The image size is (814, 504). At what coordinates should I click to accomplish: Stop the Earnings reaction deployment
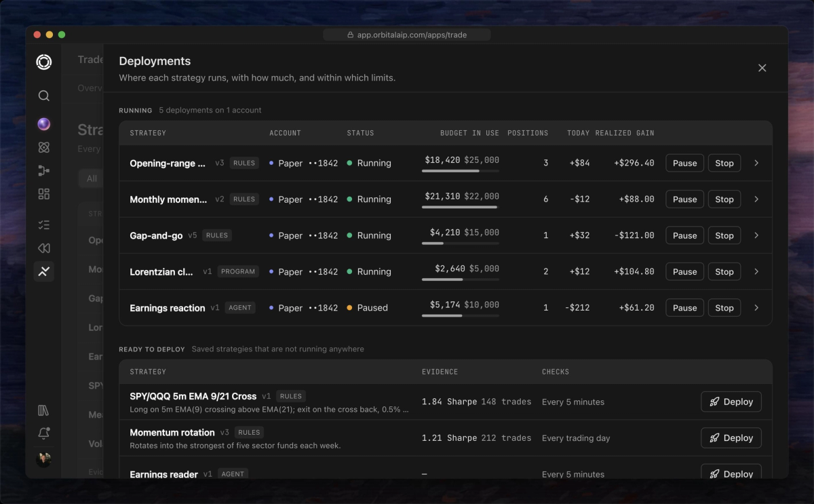pyautogui.click(x=724, y=308)
